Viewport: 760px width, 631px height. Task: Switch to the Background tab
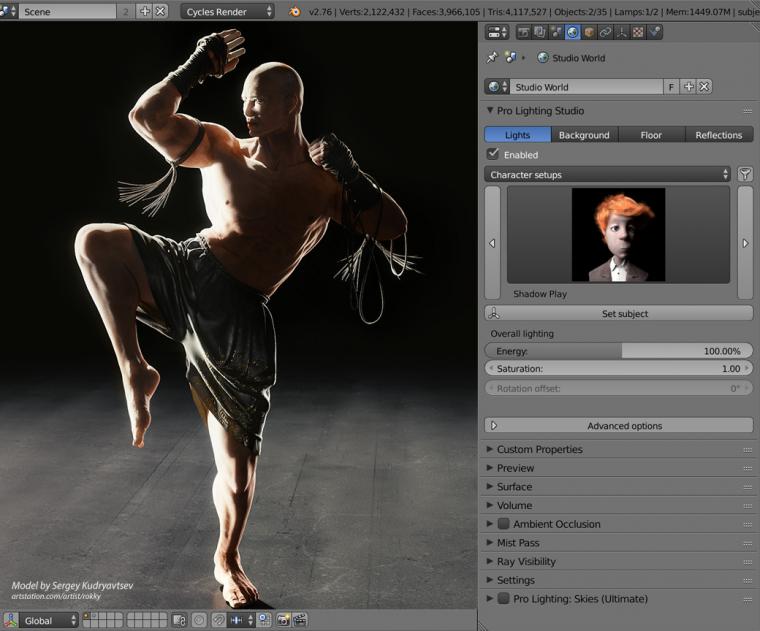click(x=584, y=135)
